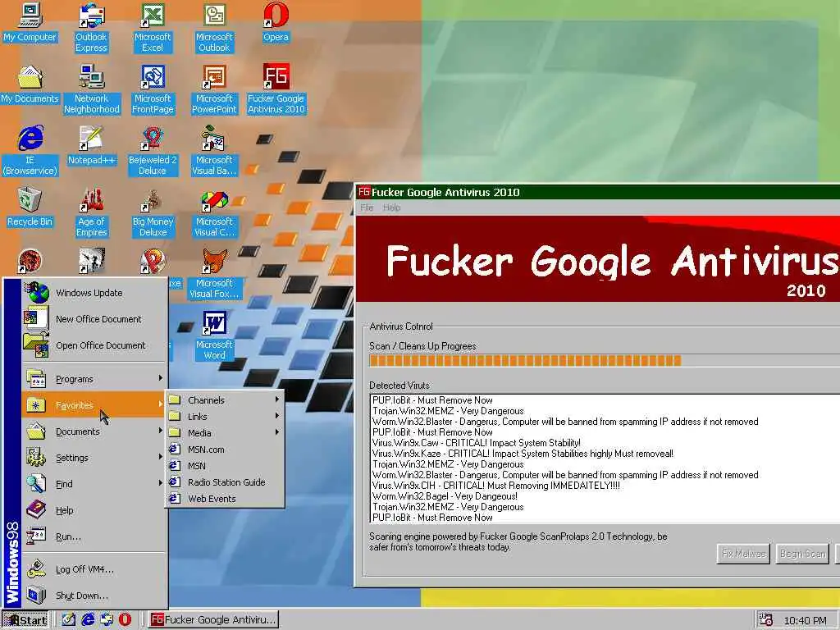Launch the Microsoft Outlook desktop shortcut
Screen dimensions: 840x630
tap(214, 28)
